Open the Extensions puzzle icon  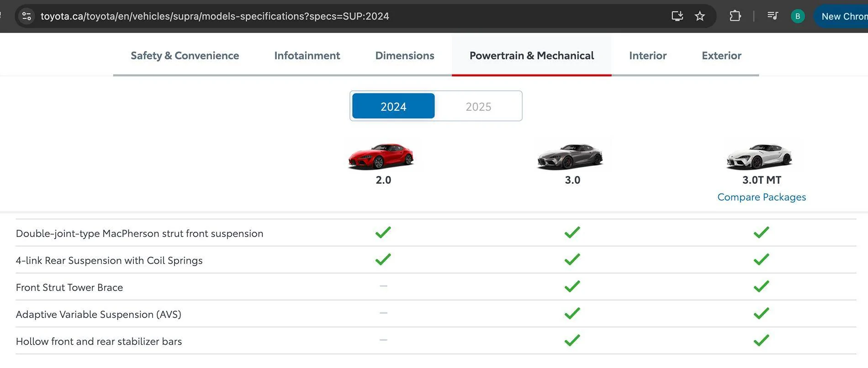(735, 16)
